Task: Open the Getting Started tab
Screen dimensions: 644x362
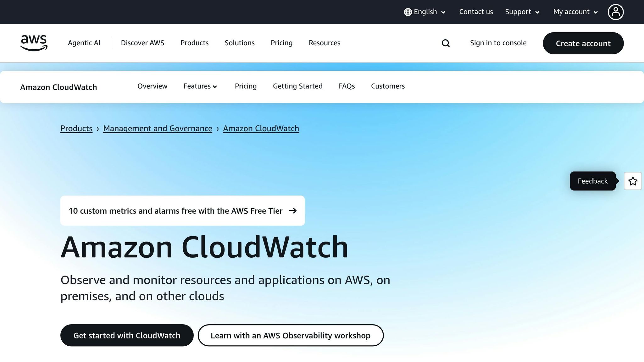Action: (x=297, y=86)
